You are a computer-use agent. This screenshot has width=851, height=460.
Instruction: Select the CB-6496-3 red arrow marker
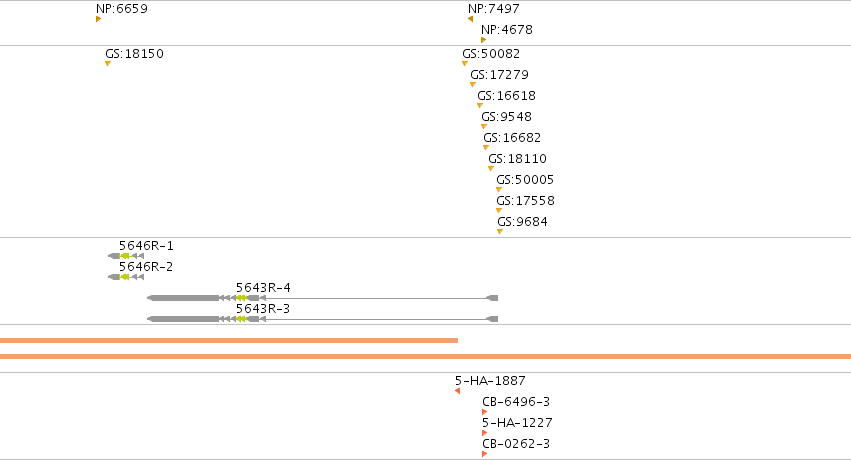click(x=485, y=412)
